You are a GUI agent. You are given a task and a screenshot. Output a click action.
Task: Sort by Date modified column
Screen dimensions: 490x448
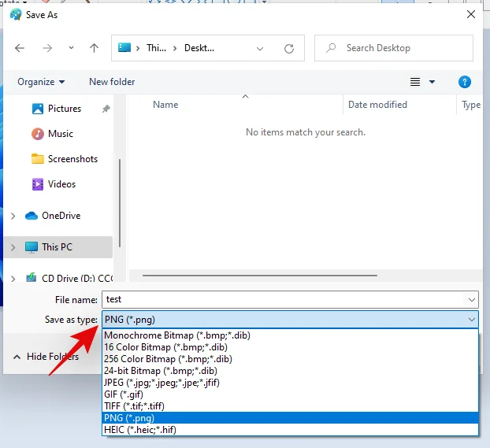(x=377, y=105)
